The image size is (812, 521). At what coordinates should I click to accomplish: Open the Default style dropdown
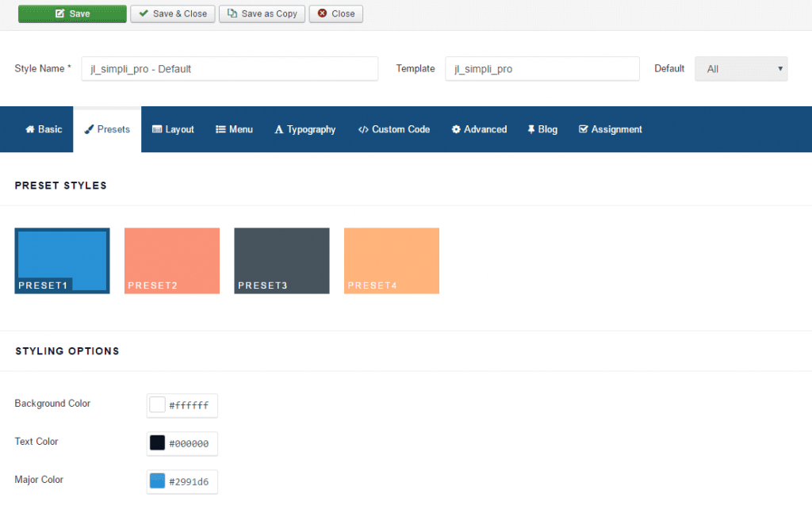click(x=740, y=69)
